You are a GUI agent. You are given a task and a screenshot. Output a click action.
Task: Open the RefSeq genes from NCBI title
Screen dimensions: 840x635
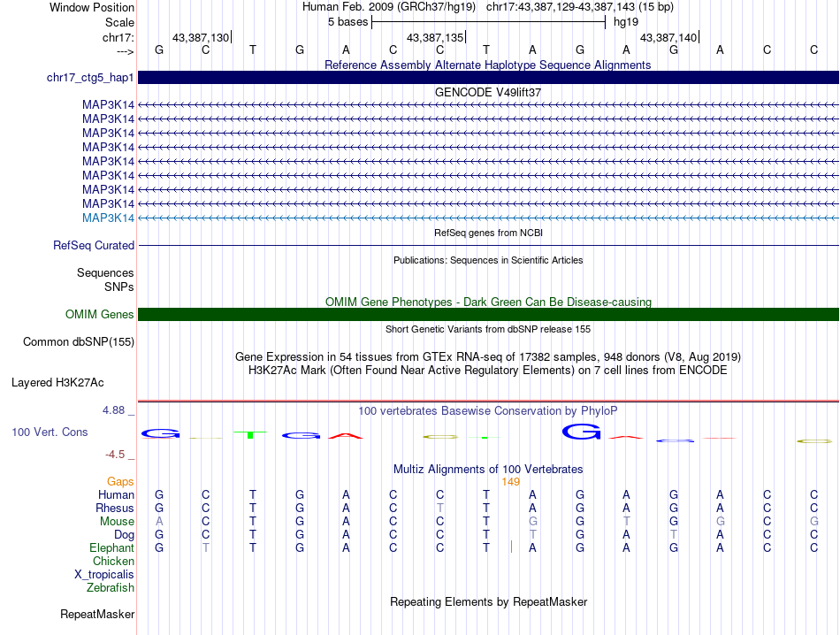488,233
